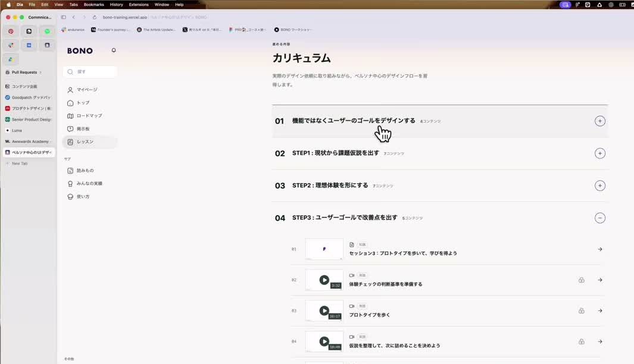The width and height of the screenshot is (634, 364).
Task: Play 仮説を整理して video thumbnail
Action: [324, 341]
